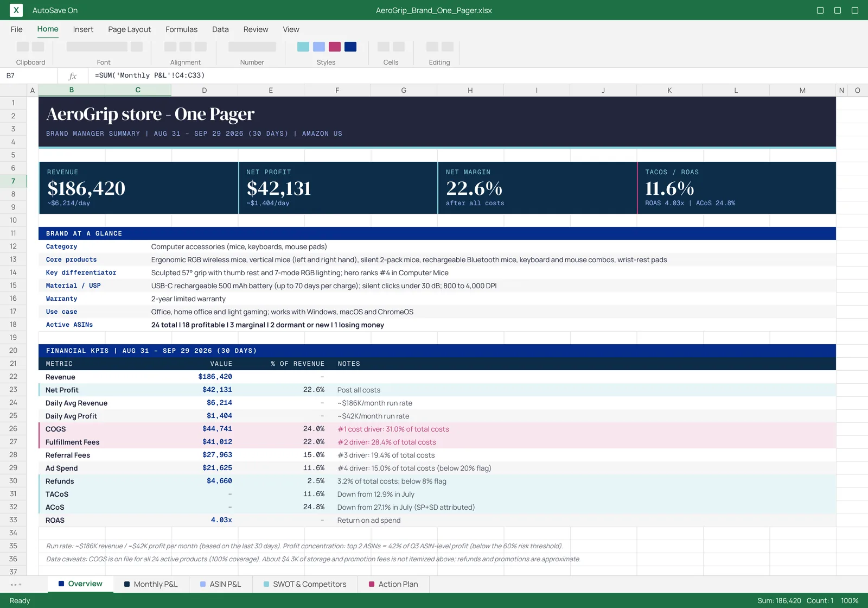Open the Formulas ribbon tab
This screenshot has height=608, width=868.
(x=181, y=29)
